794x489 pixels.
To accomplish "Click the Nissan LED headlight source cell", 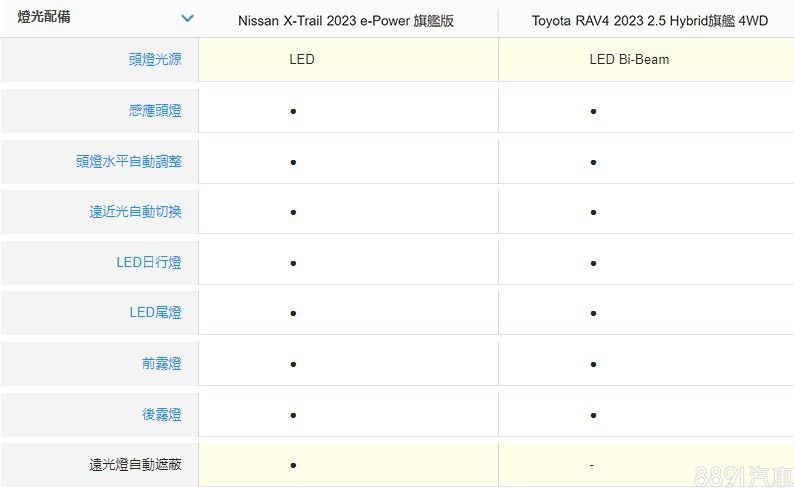I will (301, 59).
